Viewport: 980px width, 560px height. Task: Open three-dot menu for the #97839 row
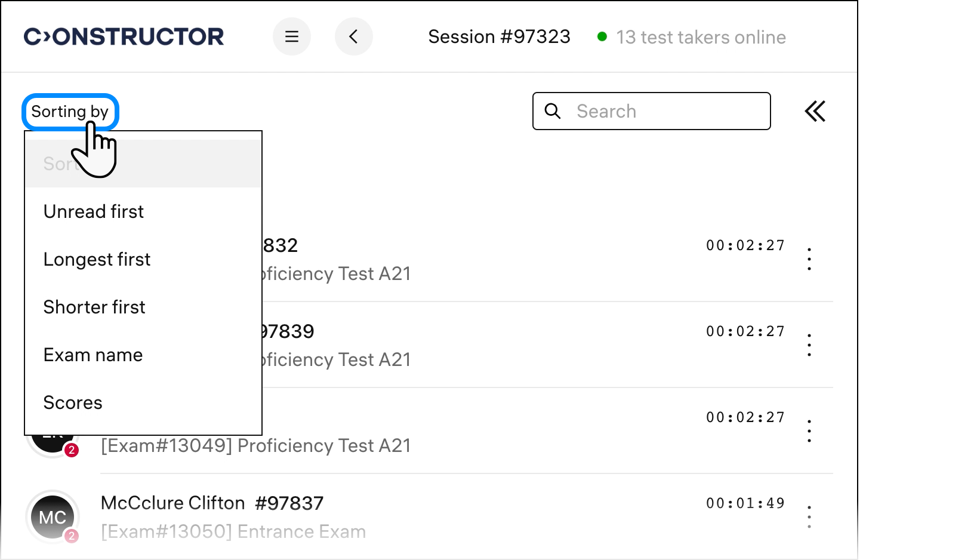[x=809, y=345]
